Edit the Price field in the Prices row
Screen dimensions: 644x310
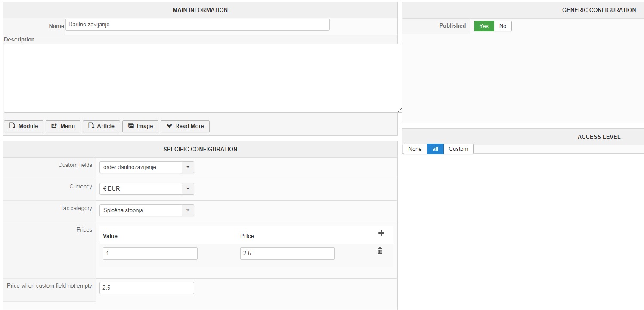point(287,254)
